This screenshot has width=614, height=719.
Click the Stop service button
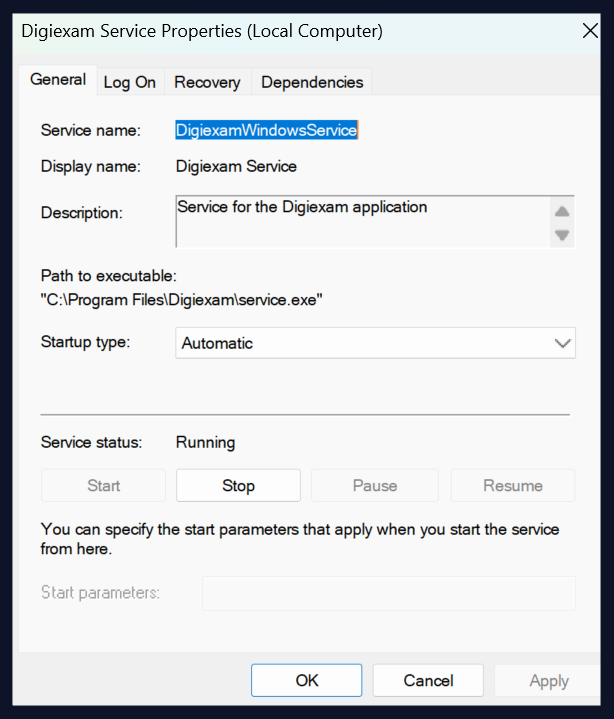(x=238, y=486)
